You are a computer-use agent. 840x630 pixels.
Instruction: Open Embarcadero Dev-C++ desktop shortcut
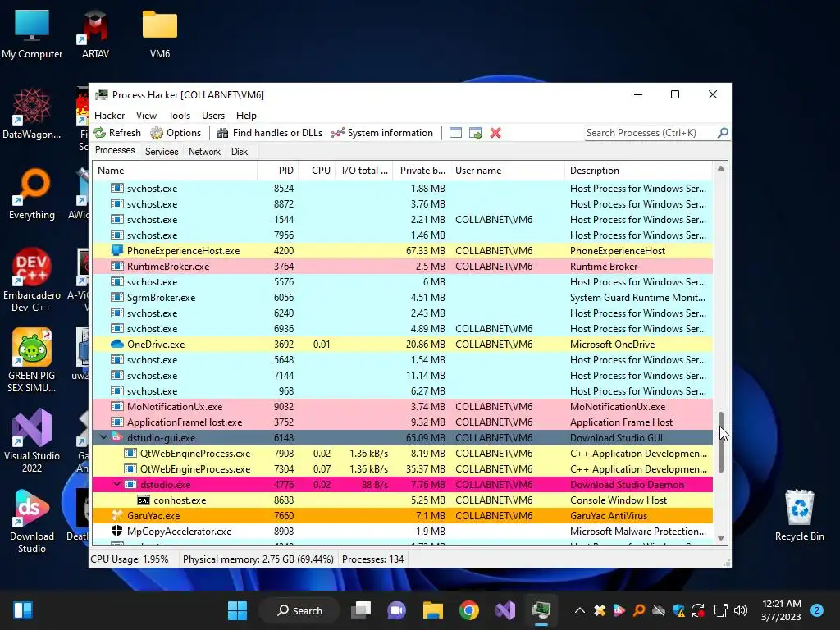32,281
